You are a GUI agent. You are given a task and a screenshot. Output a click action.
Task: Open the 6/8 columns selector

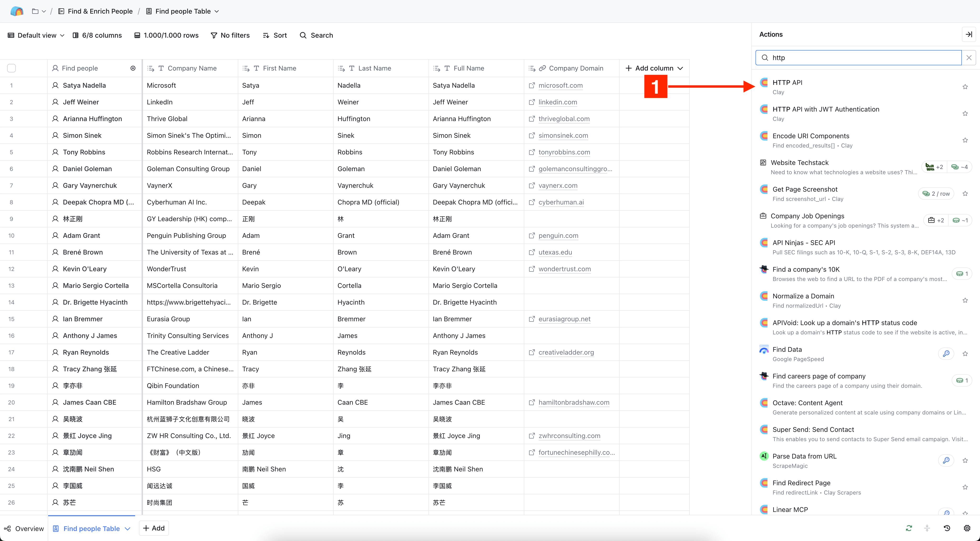tap(97, 35)
